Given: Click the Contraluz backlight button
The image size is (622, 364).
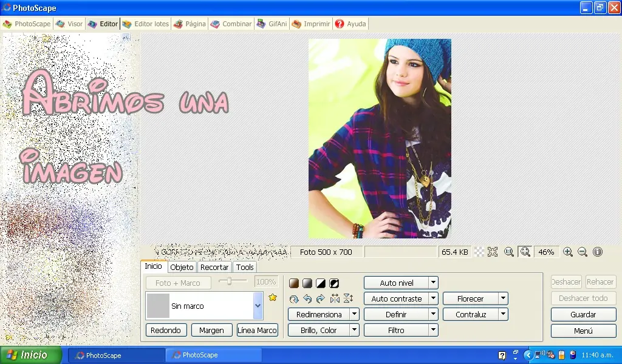Looking at the screenshot, I should click(471, 314).
